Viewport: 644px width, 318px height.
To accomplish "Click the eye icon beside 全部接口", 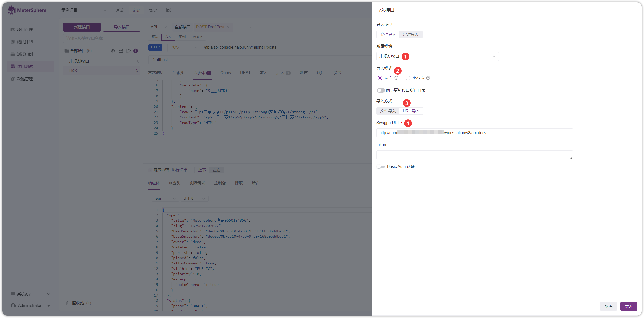I will tap(113, 51).
